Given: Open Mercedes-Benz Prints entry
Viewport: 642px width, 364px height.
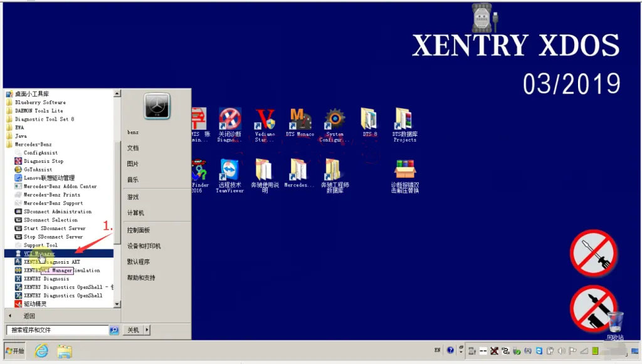Looking at the screenshot, I should coord(48,195).
